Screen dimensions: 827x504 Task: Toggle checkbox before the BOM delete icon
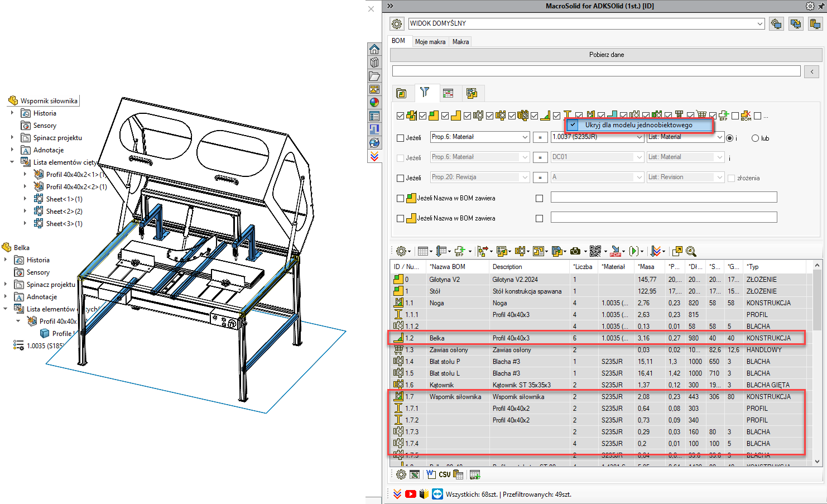click(x=735, y=116)
